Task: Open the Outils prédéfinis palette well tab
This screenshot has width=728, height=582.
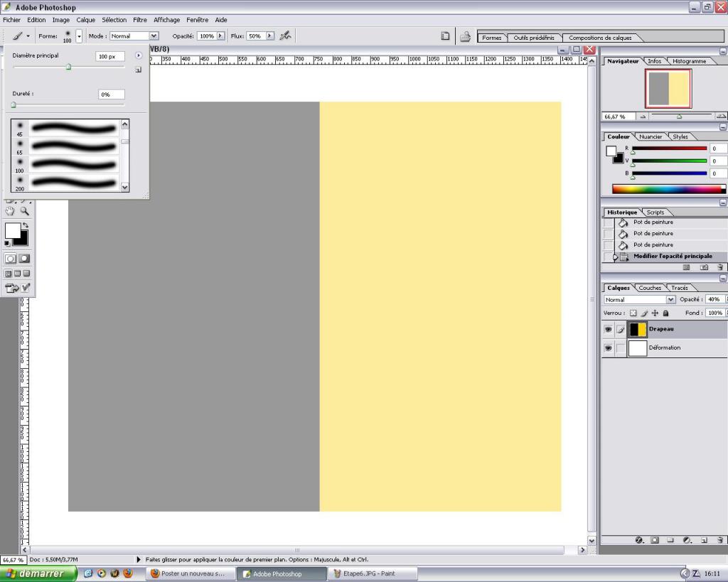Action: 533,38
